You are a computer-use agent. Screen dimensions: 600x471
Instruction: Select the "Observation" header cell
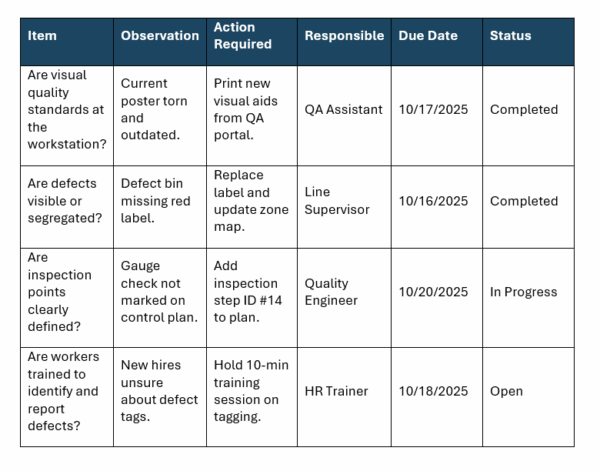[x=159, y=36]
